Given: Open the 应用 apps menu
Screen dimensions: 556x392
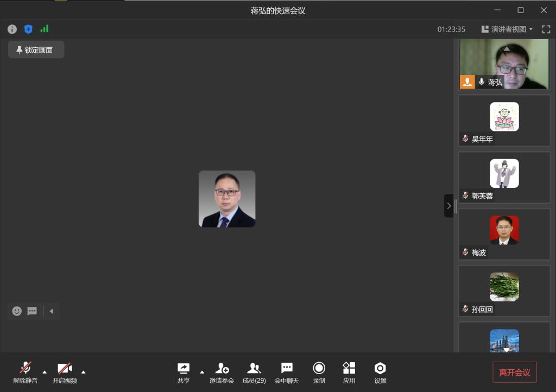Looking at the screenshot, I should click(x=349, y=372).
